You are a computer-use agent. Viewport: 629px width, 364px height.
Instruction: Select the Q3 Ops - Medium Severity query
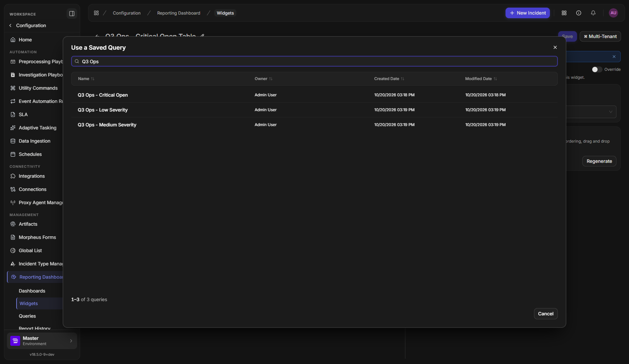(314, 125)
